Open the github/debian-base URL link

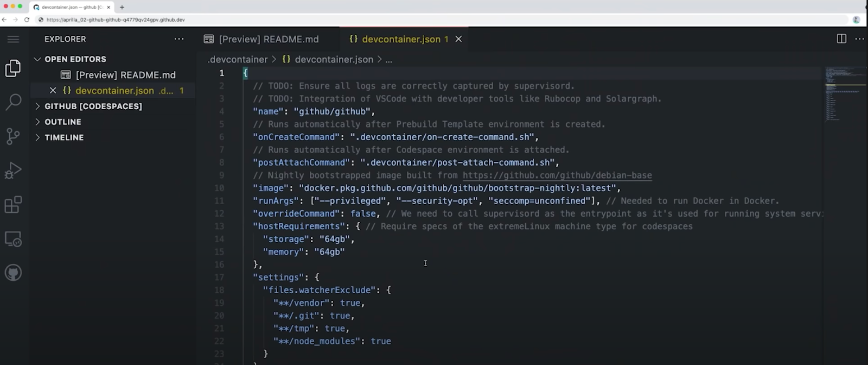pos(557,175)
